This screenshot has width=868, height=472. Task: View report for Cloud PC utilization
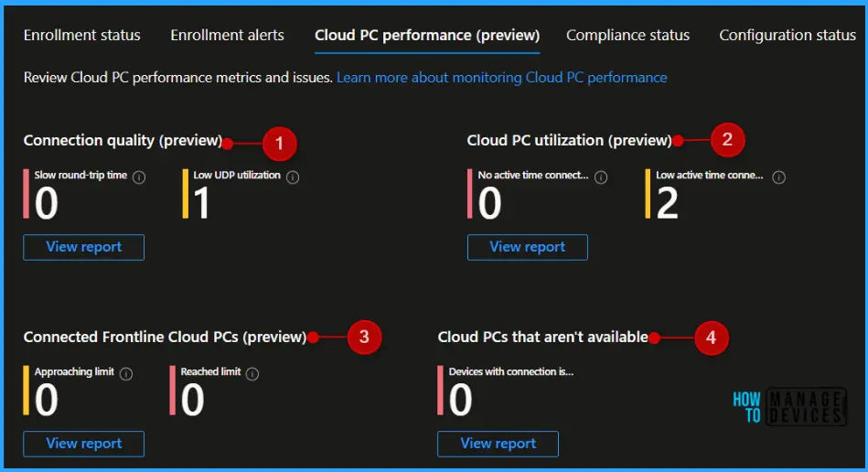click(x=528, y=247)
